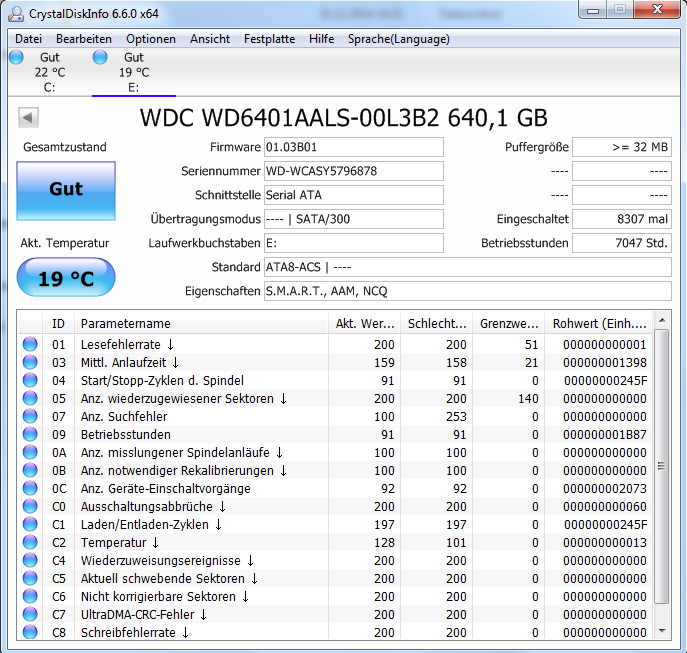Open the Sprache(Language) menu

(x=399, y=39)
